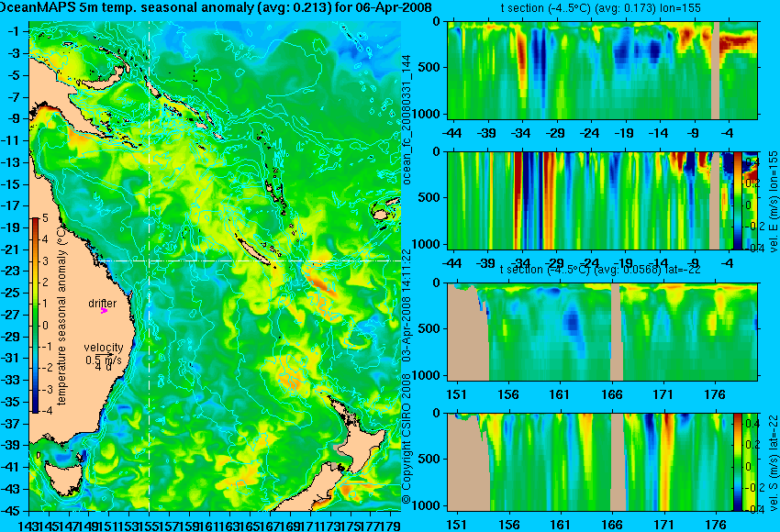Click the vertical dashed lon=155 line on map
Image resolution: width=780 pixels, height=532 pixels.
150,266
